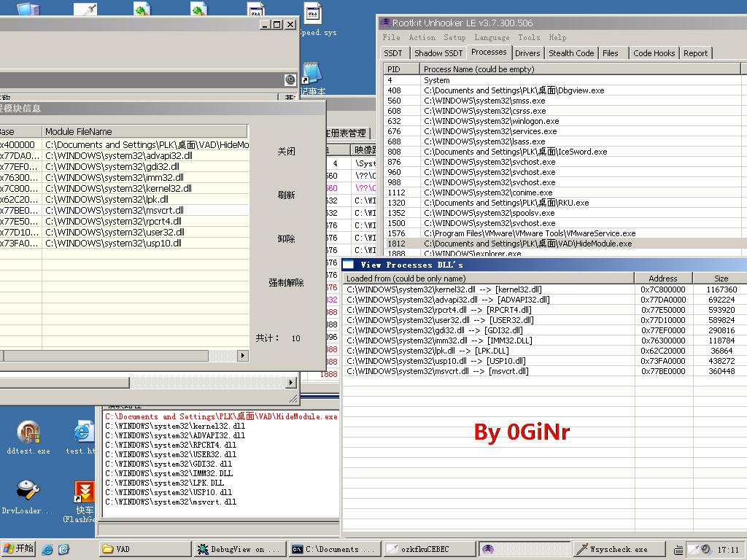747x560 pixels.
Task: Select the red HideModule.exe path in bottom list
Action: pyautogui.click(x=221, y=416)
